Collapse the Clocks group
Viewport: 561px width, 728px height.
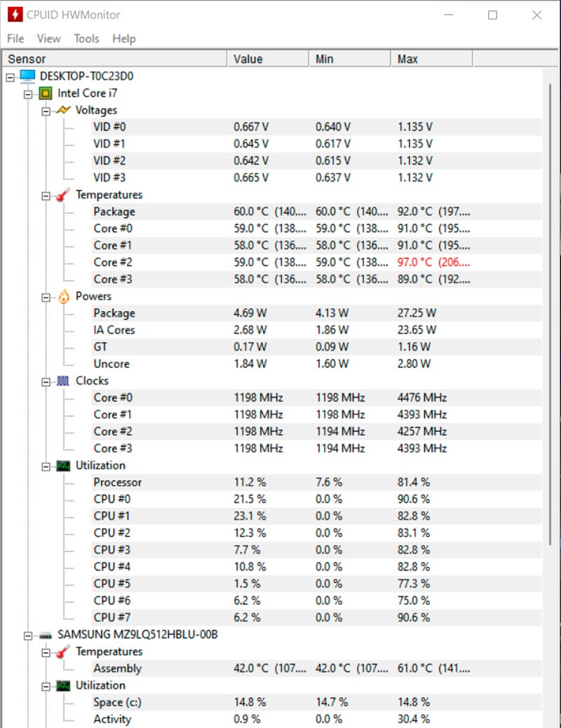pos(46,382)
